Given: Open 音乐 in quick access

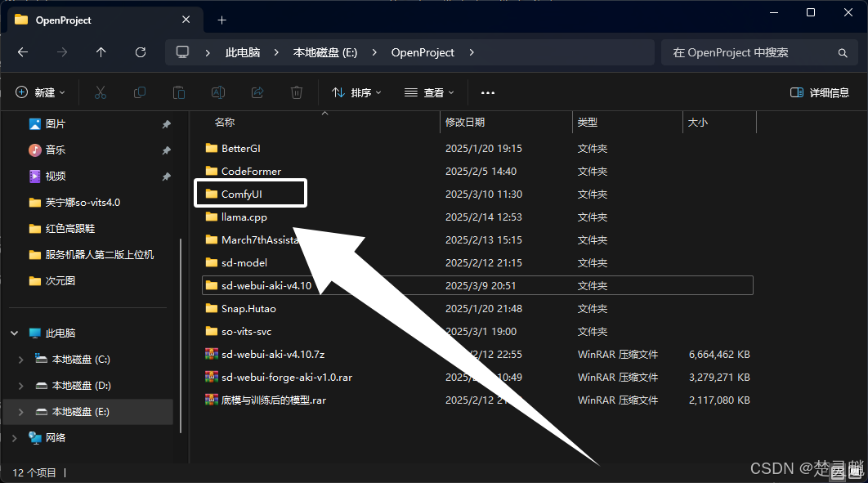Looking at the screenshot, I should coord(55,150).
